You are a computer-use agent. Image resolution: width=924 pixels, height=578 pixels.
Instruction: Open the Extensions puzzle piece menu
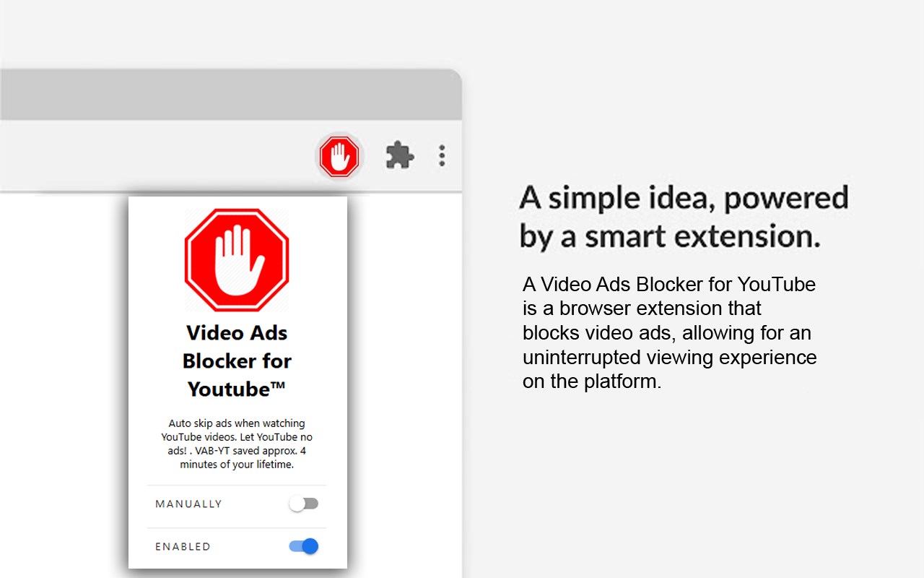[x=400, y=155]
